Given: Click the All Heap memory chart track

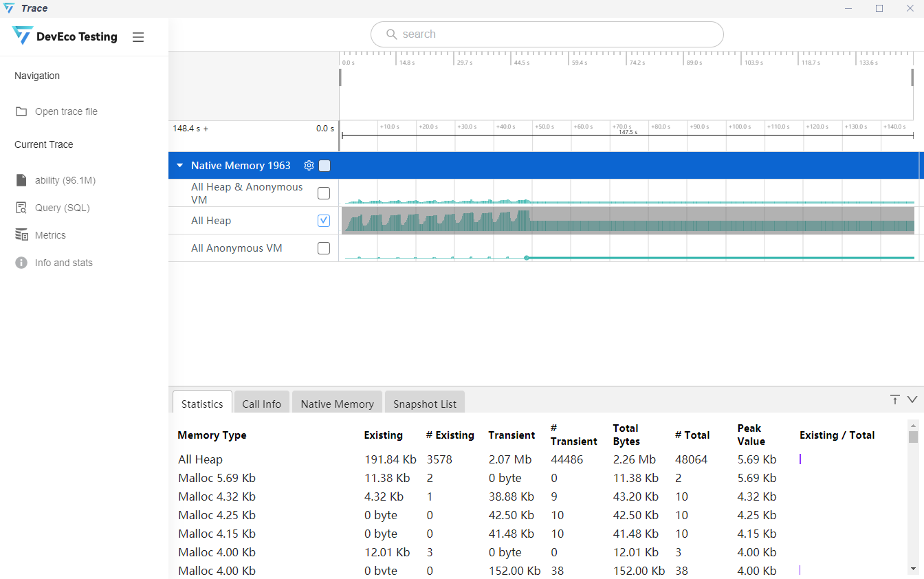Looking at the screenshot, I should (628, 221).
